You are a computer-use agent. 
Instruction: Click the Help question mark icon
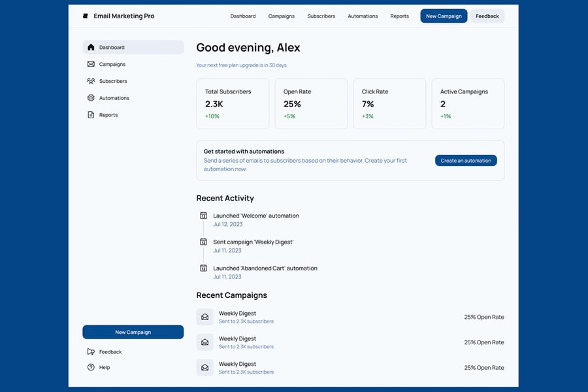tap(91, 367)
